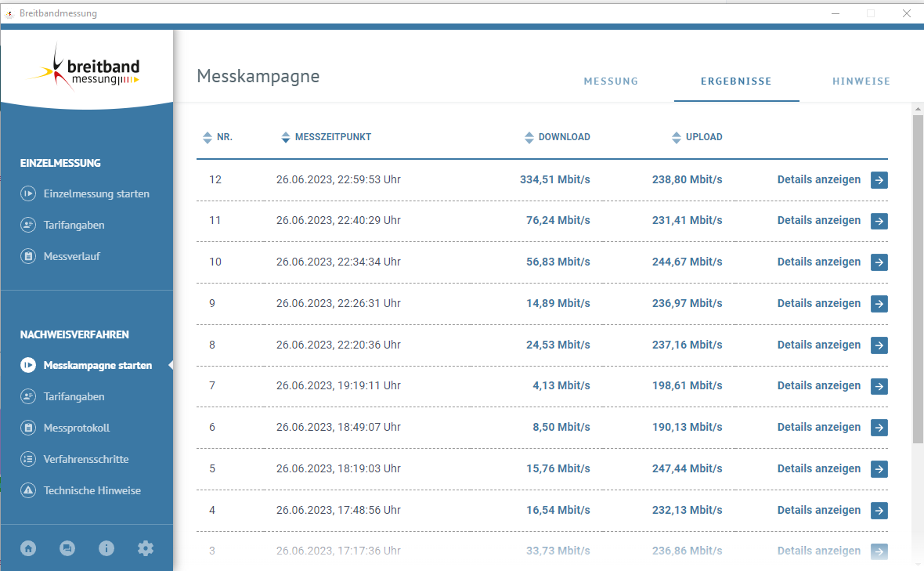
Task: Open the home icon in sidebar footer
Action: (28, 548)
